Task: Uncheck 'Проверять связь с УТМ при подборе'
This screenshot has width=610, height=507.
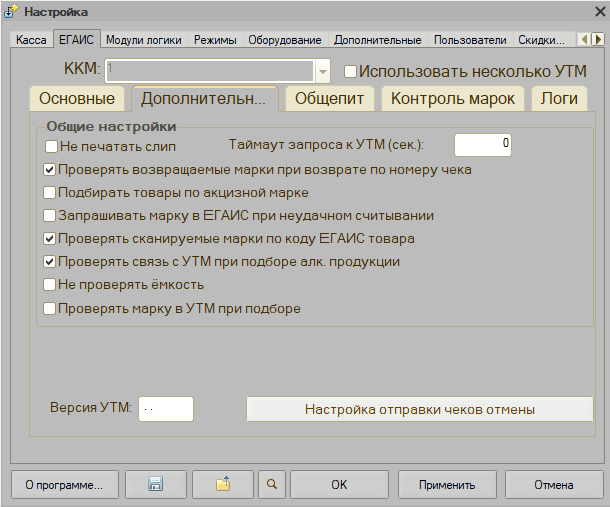Action: [x=50, y=262]
